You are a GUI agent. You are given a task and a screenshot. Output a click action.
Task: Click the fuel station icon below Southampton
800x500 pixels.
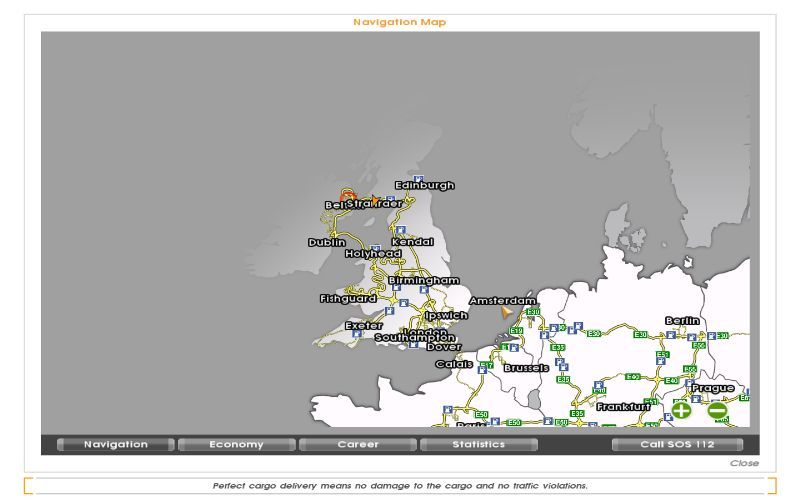pyautogui.click(x=414, y=345)
